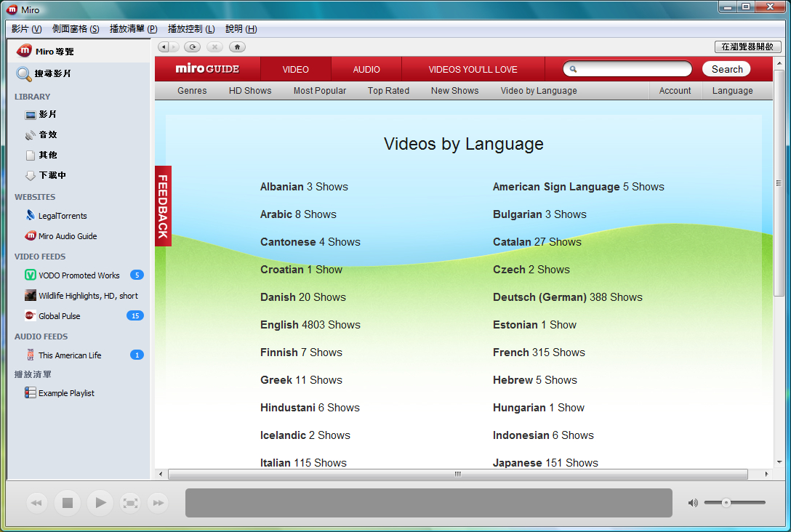Open Cantonese 4 Shows link
The width and height of the screenshot is (791, 532).
click(310, 242)
